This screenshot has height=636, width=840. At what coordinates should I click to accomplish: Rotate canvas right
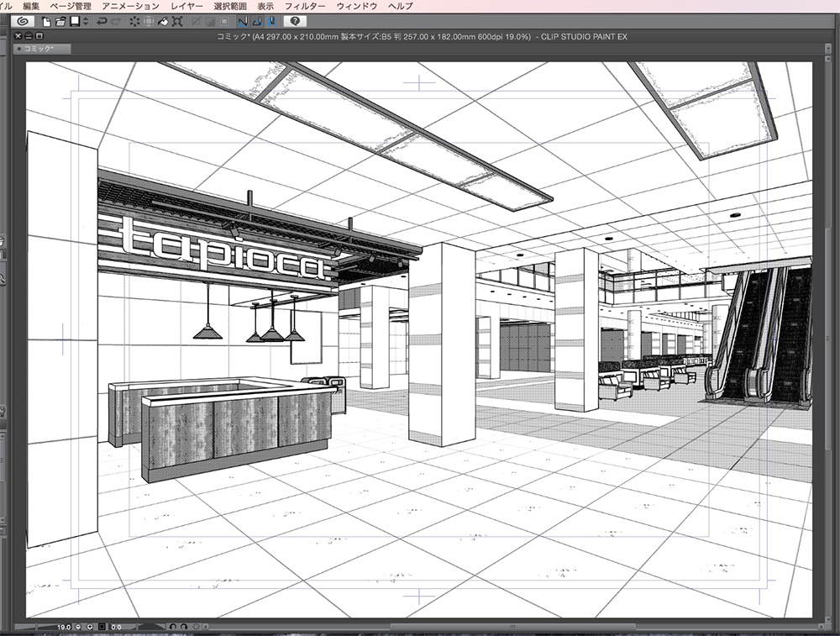pyautogui.click(x=184, y=627)
